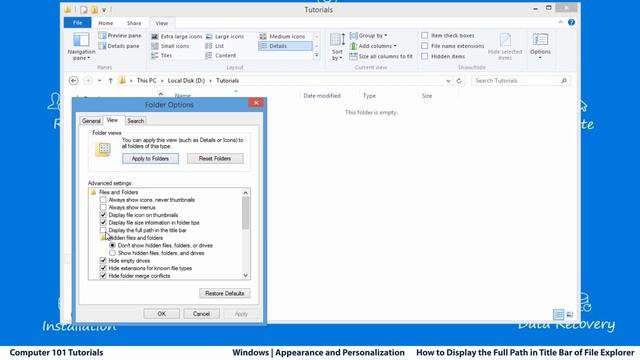Confirm Folder Options with OK
Viewport: 640px width, 360px height.
[x=162, y=313]
